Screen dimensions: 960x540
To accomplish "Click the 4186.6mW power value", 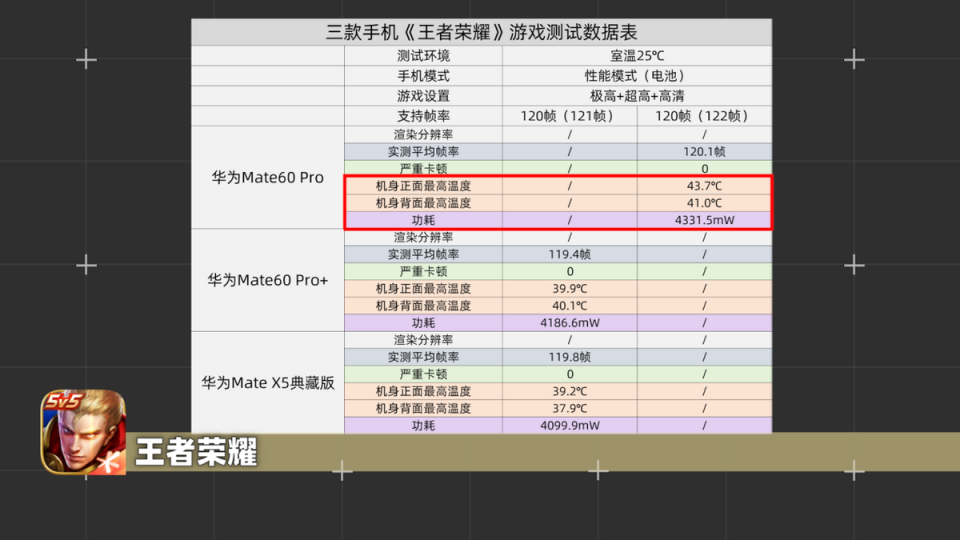I will 569,323.
